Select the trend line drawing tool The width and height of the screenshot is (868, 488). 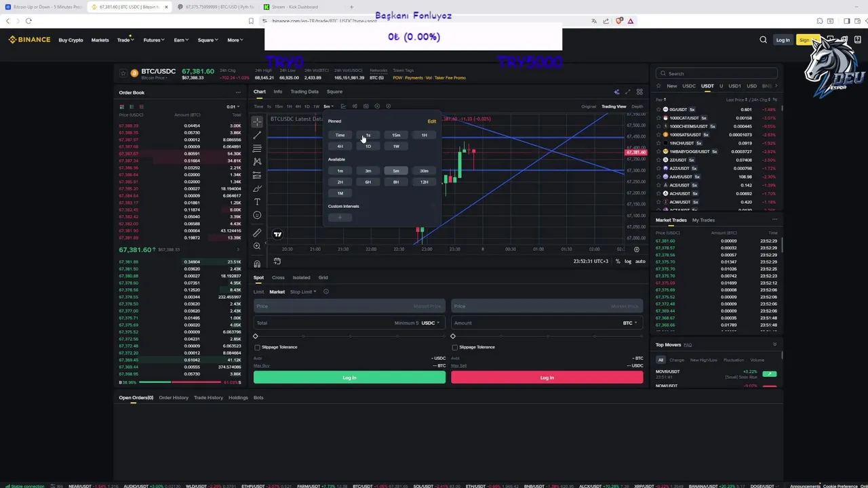click(257, 136)
